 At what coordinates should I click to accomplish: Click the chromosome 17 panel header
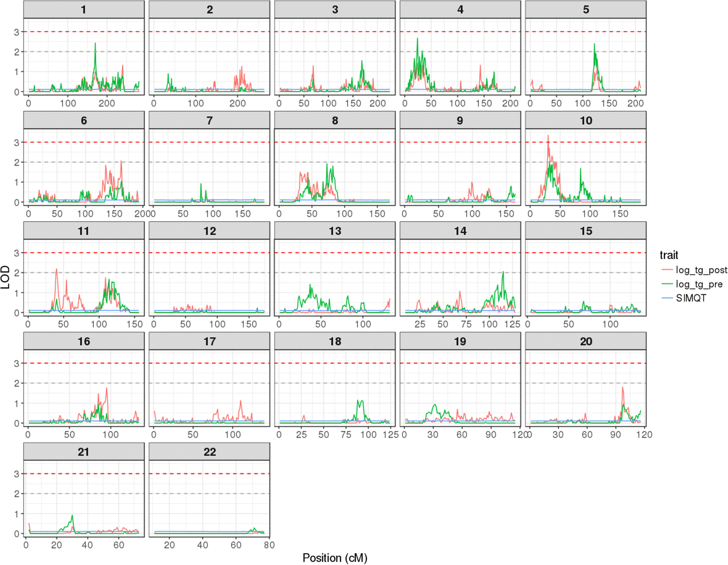click(x=209, y=341)
